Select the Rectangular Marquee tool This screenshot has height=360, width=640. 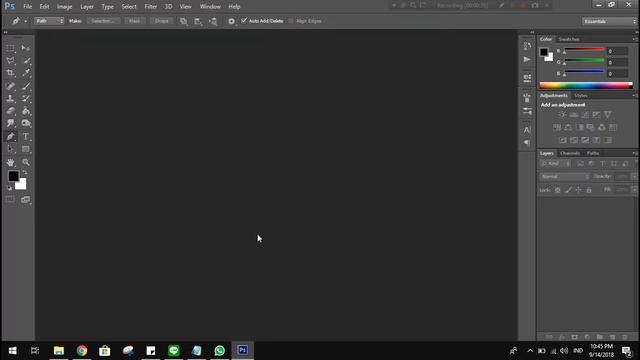point(10,48)
